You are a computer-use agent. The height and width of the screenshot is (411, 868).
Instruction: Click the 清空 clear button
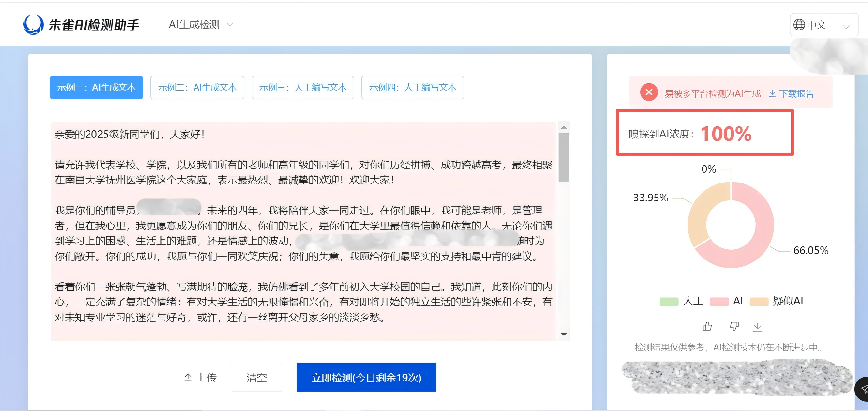click(x=256, y=377)
